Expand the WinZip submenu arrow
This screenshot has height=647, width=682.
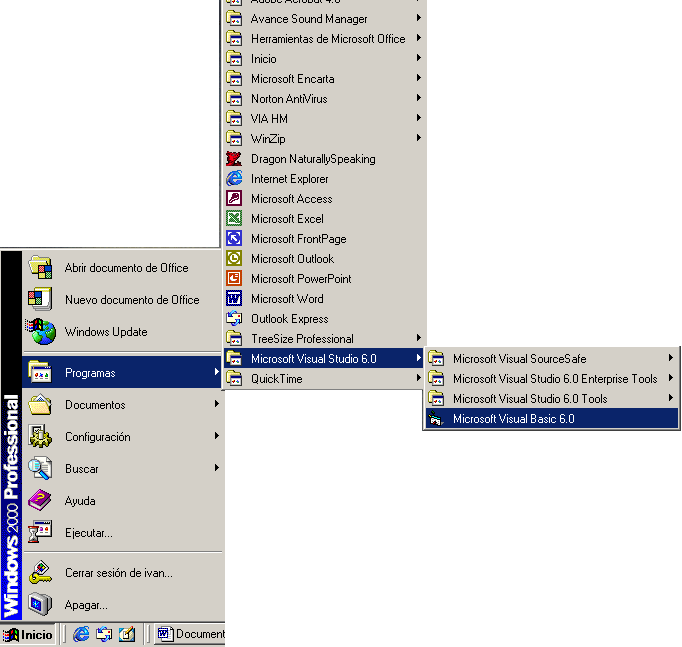(418, 138)
